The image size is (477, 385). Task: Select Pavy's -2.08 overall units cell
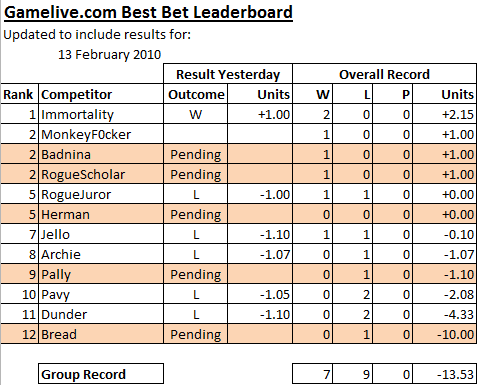444,294
